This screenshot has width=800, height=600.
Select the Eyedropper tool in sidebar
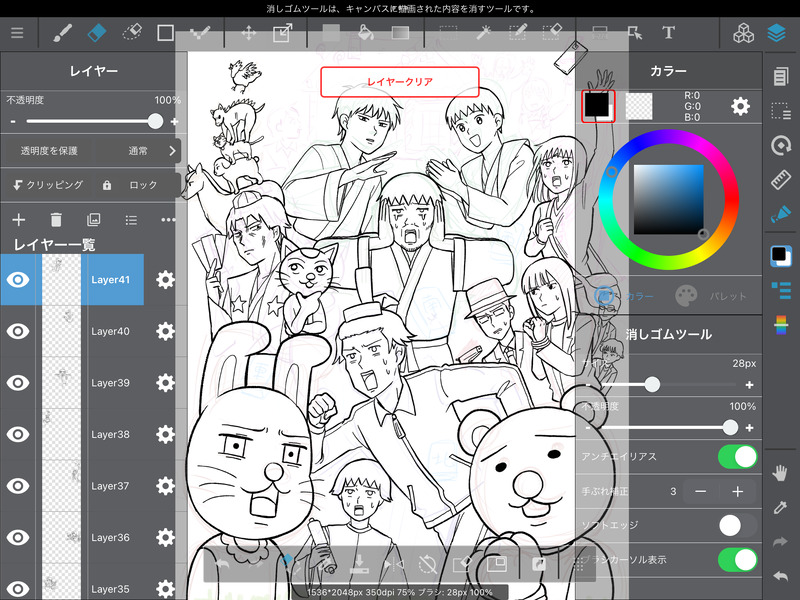[x=780, y=507]
